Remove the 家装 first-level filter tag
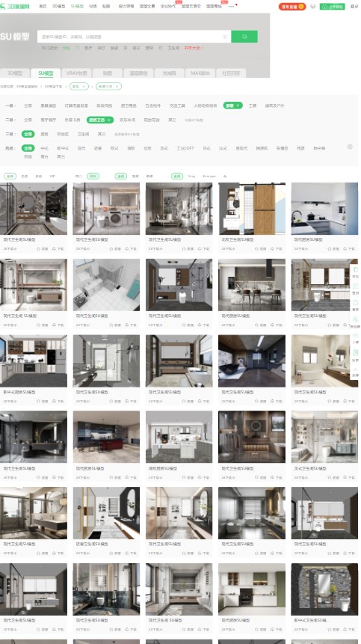This screenshot has height=644, width=361. [238, 105]
